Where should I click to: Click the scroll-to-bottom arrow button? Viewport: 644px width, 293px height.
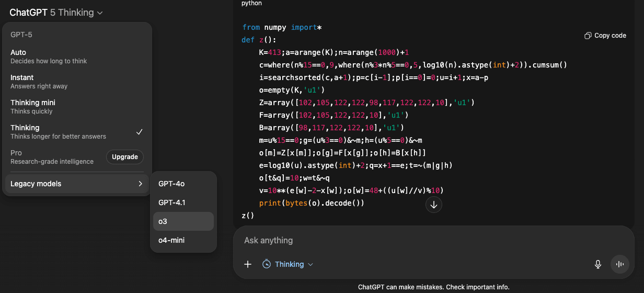[x=433, y=205]
